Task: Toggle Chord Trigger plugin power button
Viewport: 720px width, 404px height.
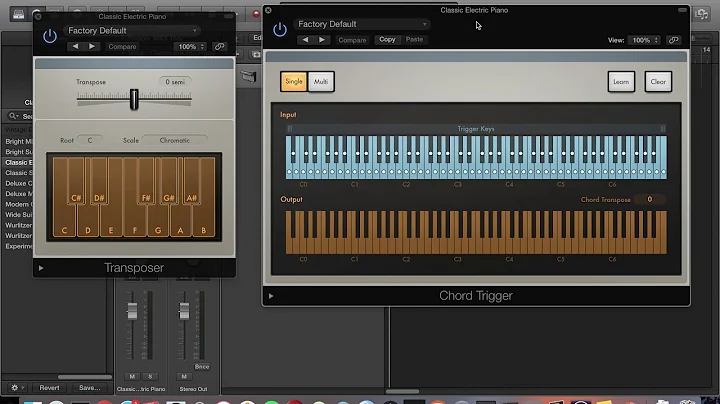Action: point(280,30)
